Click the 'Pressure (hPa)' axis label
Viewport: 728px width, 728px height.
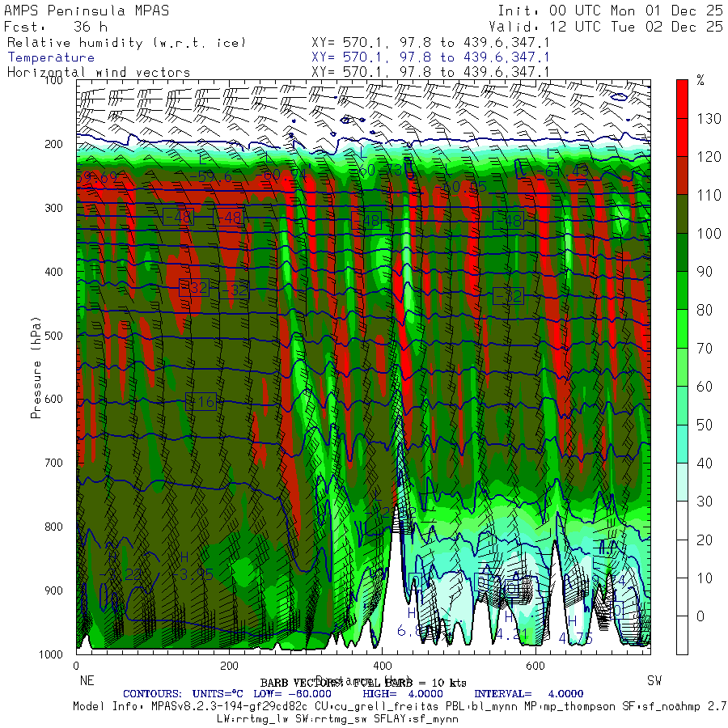36,367
